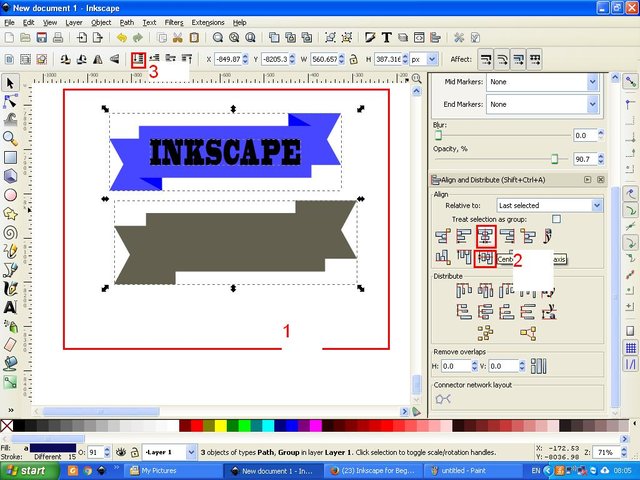Switch to My Pictures taskbar window
Viewport: 640px width, 480px height.
click(172, 471)
